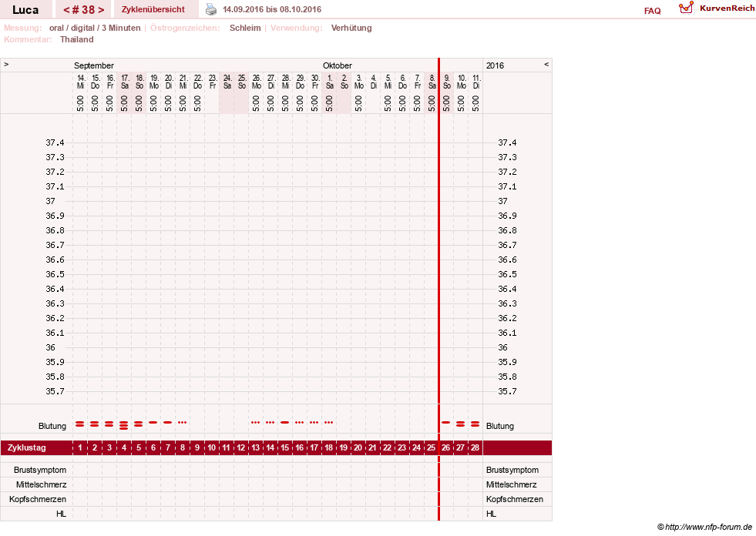Select cycle day 4 cell
The height and width of the screenshot is (536, 756).
(124, 447)
